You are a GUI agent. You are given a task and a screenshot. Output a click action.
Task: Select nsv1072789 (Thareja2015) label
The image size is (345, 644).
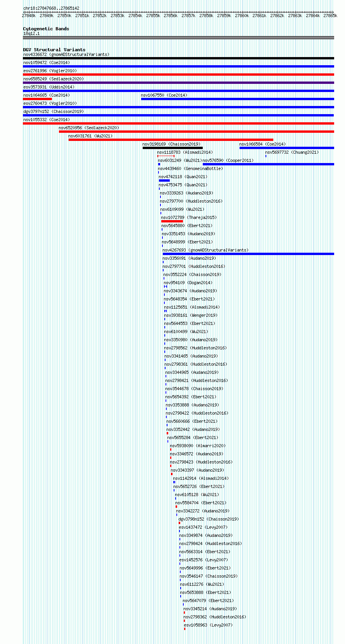click(189, 217)
